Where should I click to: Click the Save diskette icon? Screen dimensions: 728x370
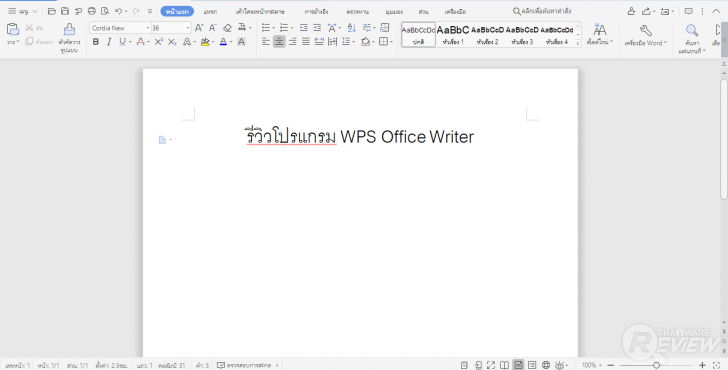click(x=65, y=11)
